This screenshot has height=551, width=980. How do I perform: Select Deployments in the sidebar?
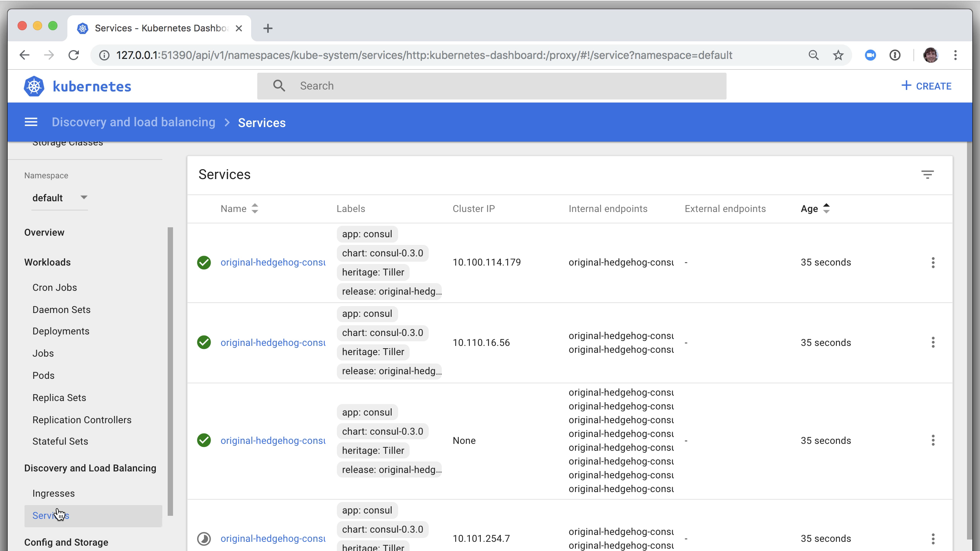[x=61, y=331]
